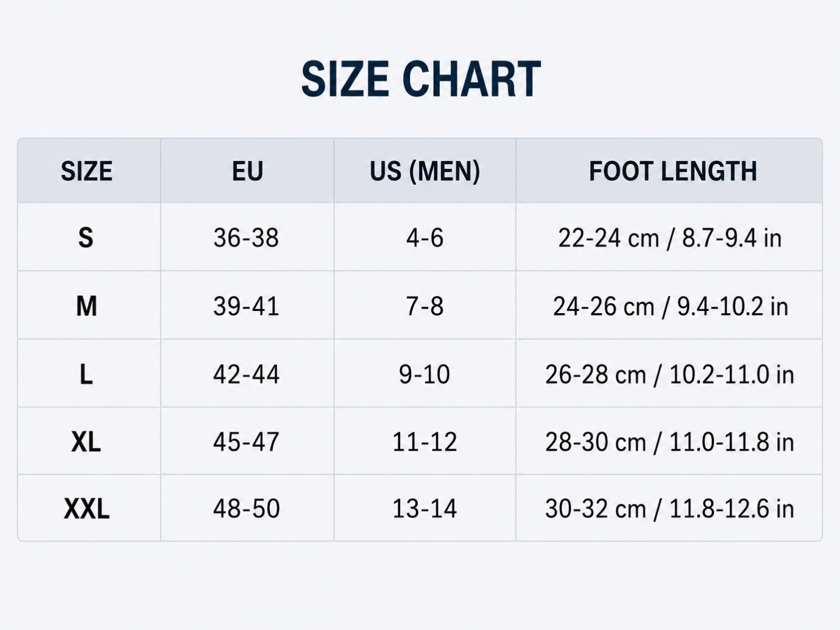Click the 24-26 cm foot length cell
Viewport: 840px width, 630px height.
click(670, 306)
